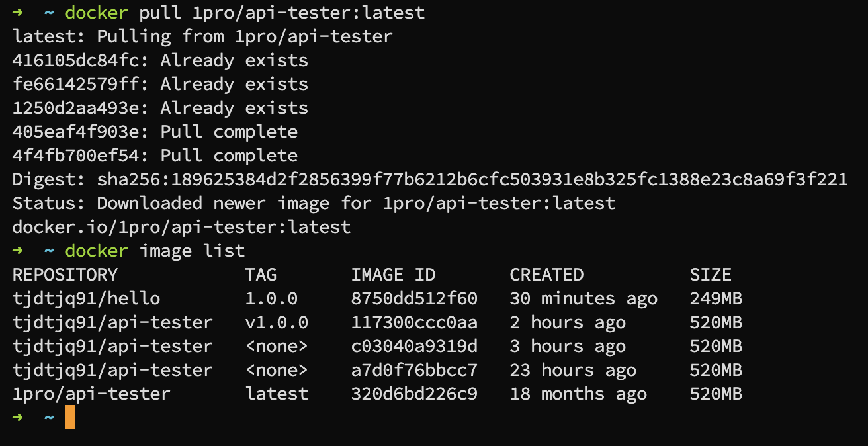Click the orange cursor block at the prompt
Image resolution: width=868 pixels, height=446 pixels.
(x=70, y=418)
